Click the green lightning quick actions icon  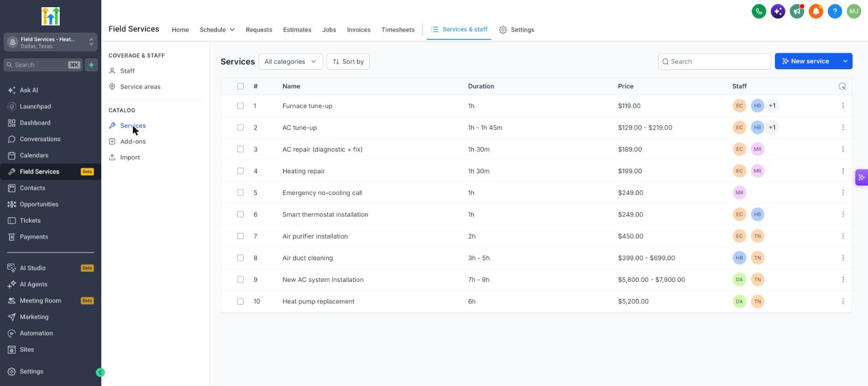91,65
